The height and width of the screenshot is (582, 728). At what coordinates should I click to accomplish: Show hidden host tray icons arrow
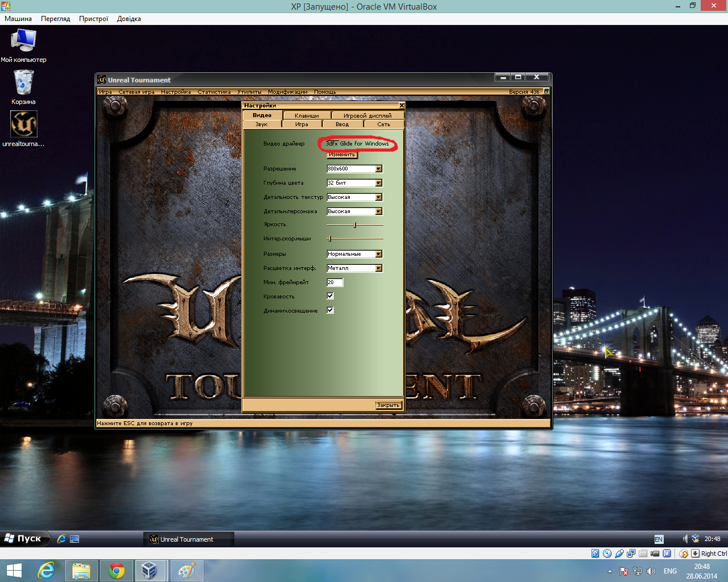coord(610,571)
